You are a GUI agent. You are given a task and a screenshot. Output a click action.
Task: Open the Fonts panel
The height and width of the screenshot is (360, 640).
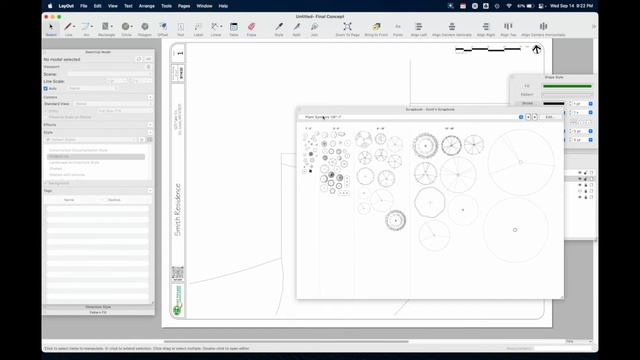(398, 27)
